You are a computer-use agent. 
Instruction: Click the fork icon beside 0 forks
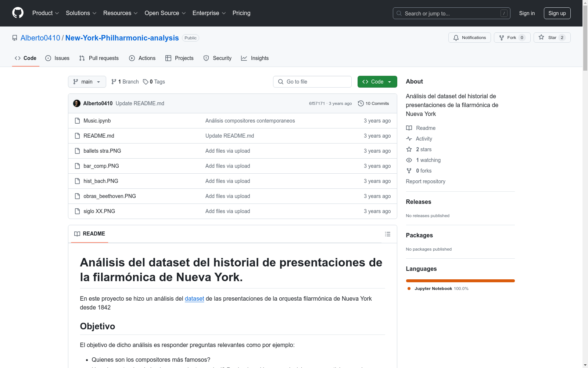click(x=409, y=171)
